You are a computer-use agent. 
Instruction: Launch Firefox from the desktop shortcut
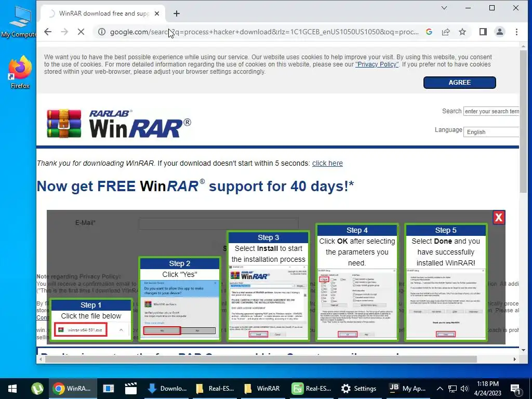(x=20, y=72)
